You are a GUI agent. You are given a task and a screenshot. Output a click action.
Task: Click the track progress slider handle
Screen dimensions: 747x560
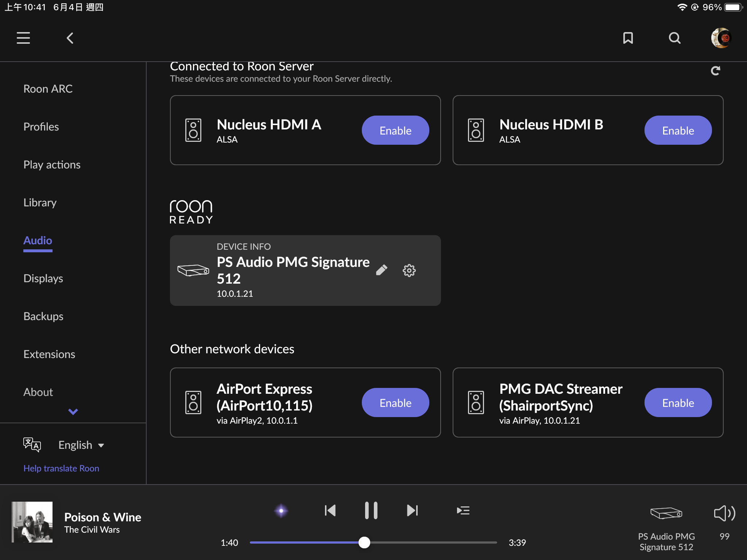point(364,542)
